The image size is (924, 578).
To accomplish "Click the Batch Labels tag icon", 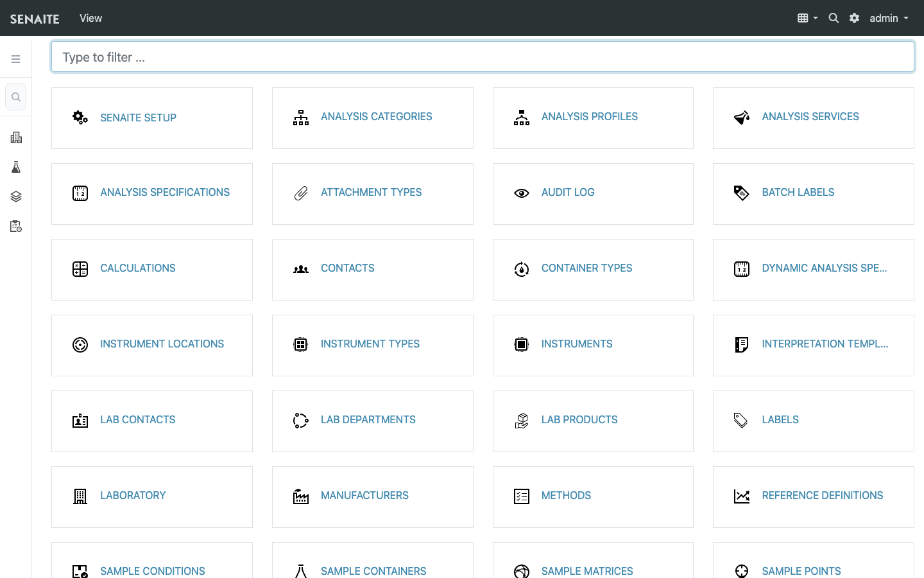I will pyautogui.click(x=742, y=193).
